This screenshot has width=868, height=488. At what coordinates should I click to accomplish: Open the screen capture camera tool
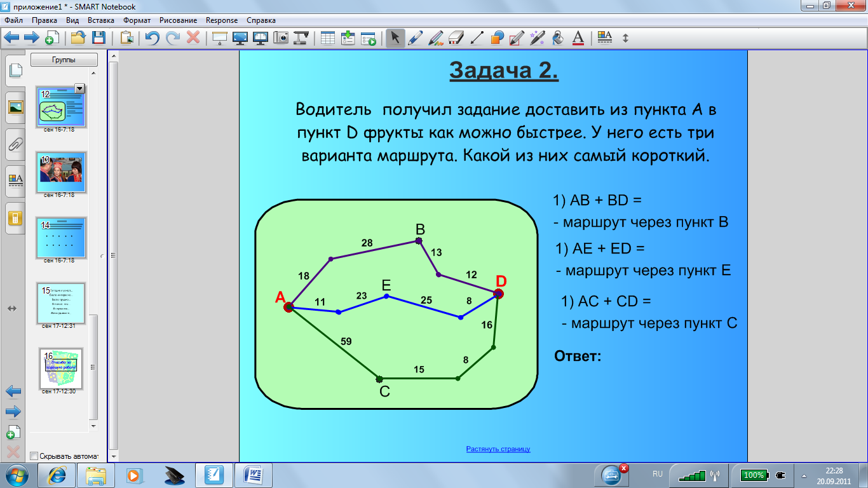(281, 37)
